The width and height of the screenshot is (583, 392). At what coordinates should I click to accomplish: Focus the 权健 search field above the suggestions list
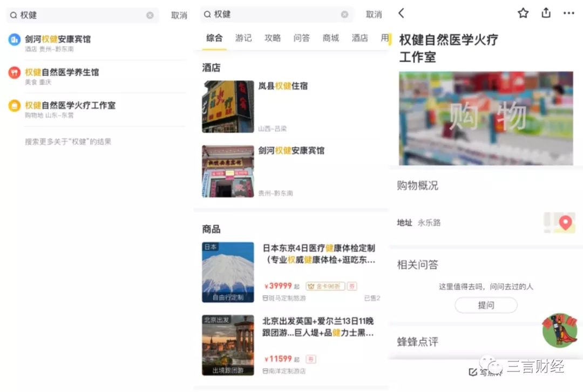[x=83, y=15]
